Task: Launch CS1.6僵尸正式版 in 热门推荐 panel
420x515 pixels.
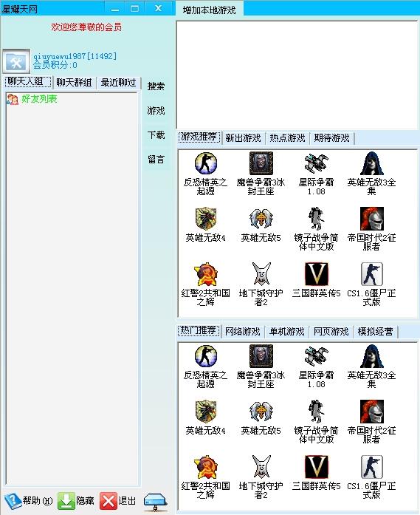Action: pyautogui.click(x=371, y=477)
